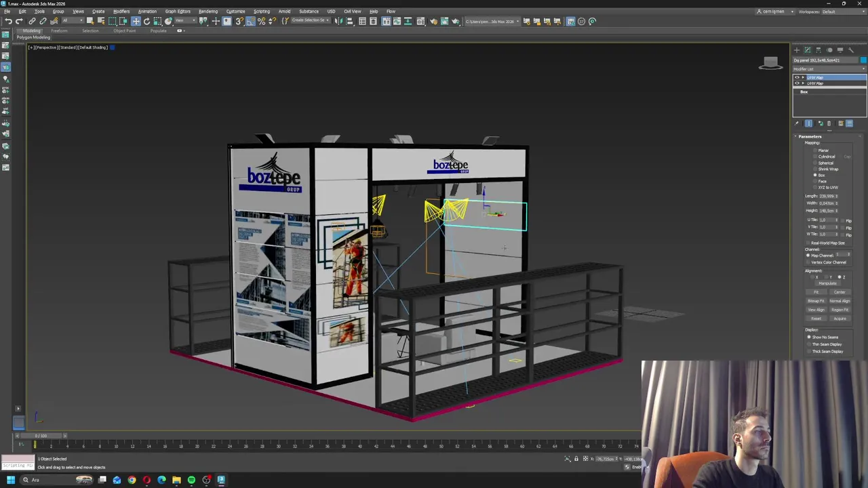This screenshot has width=868, height=488.
Task: Click the Length value input field
Action: 827,197
